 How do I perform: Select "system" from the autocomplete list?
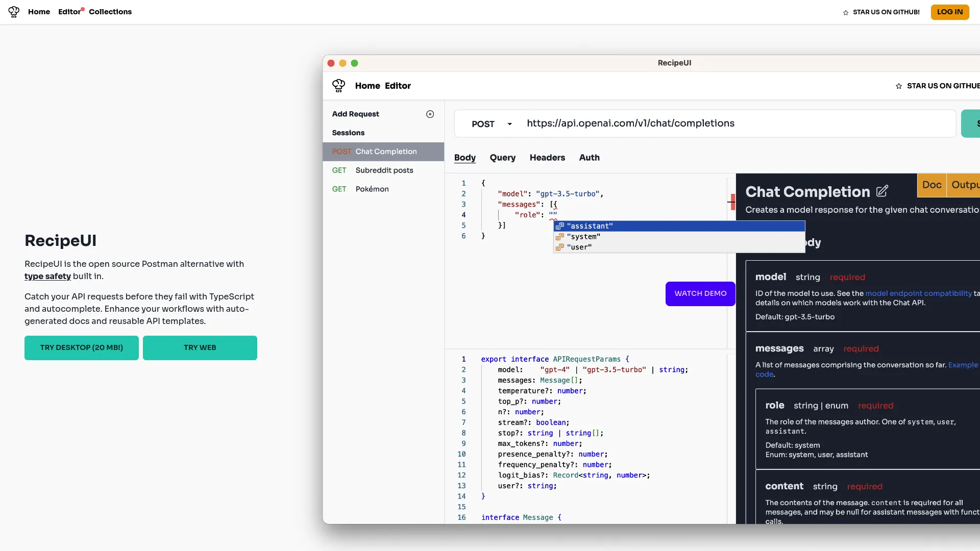tap(679, 237)
